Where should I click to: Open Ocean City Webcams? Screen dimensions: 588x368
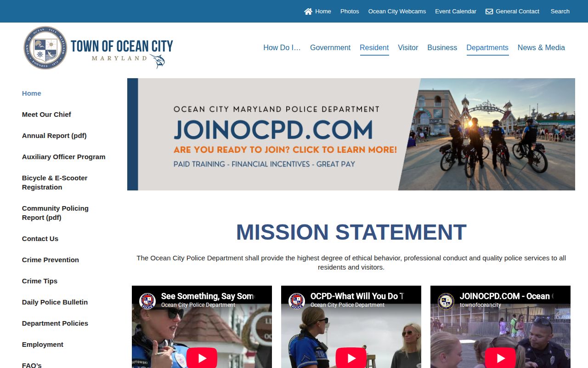pos(397,11)
